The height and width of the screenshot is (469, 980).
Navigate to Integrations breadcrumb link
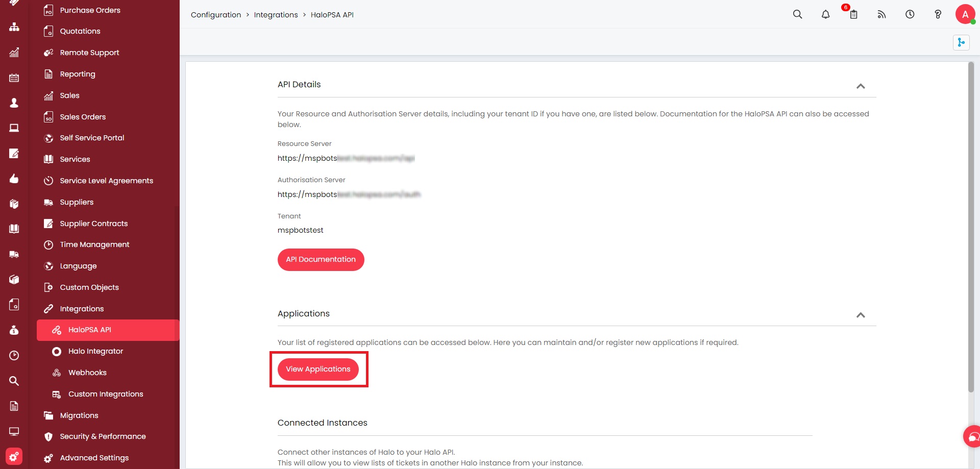(x=276, y=15)
